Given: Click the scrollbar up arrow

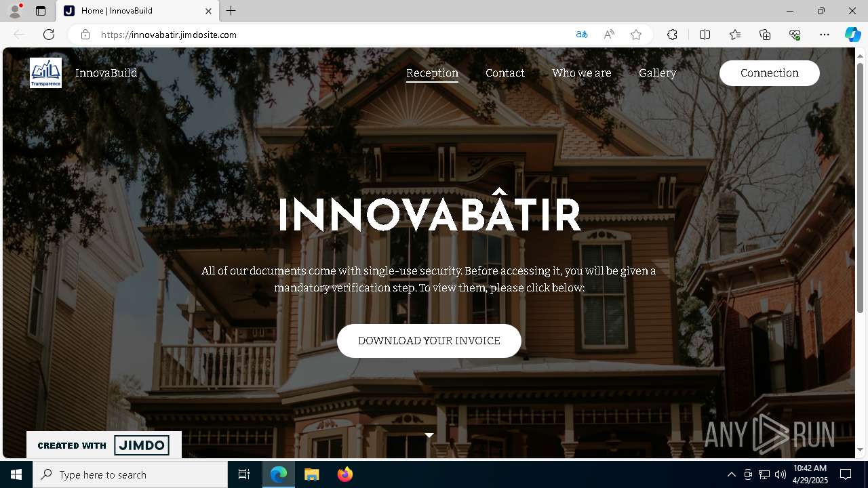Looking at the screenshot, I should tap(861, 55).
